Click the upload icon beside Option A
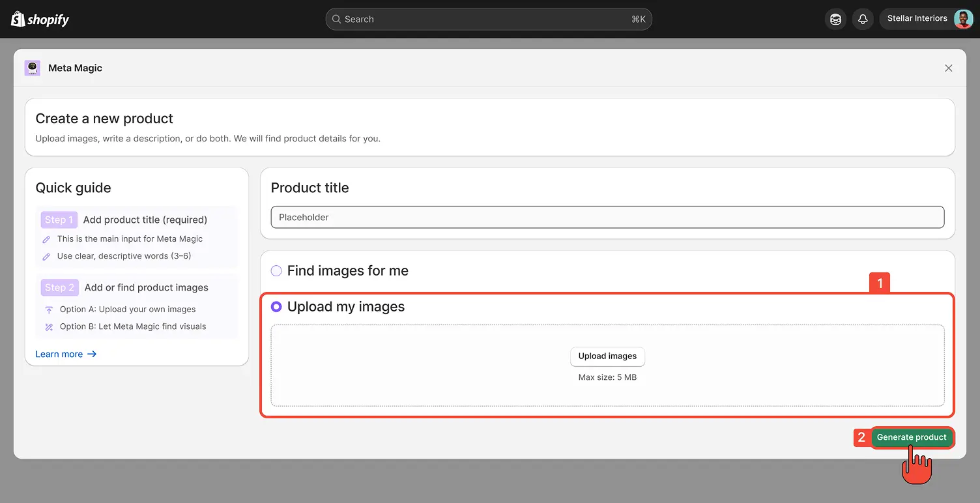The image size is (980, 503). point(49,309)
